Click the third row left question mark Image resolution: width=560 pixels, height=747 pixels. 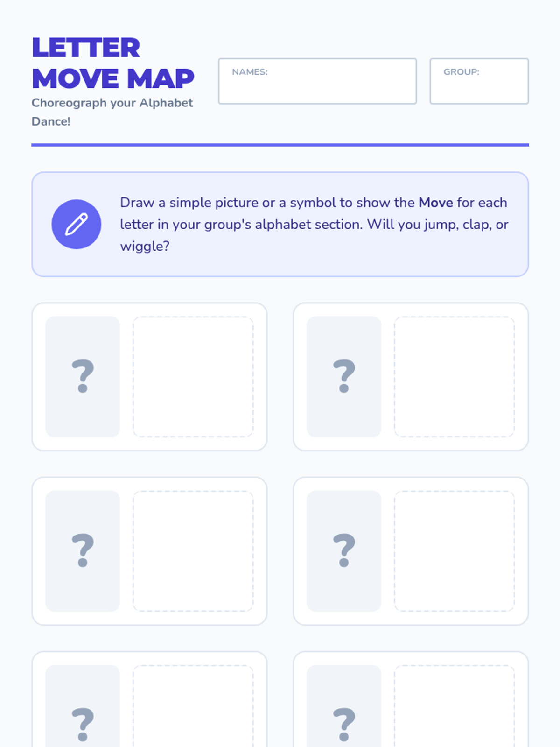point(83,725)
